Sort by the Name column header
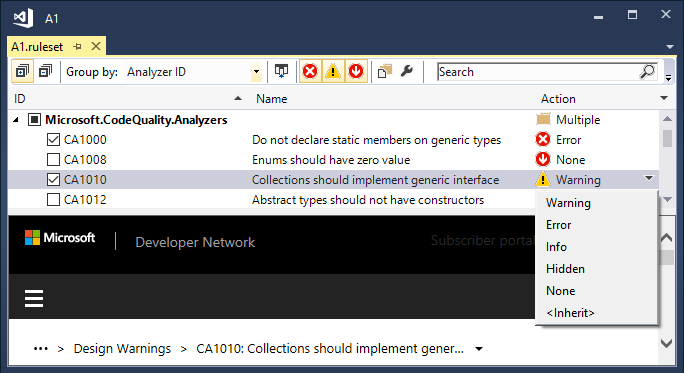This screenshot has height=373, width=684. click(271, 99)
